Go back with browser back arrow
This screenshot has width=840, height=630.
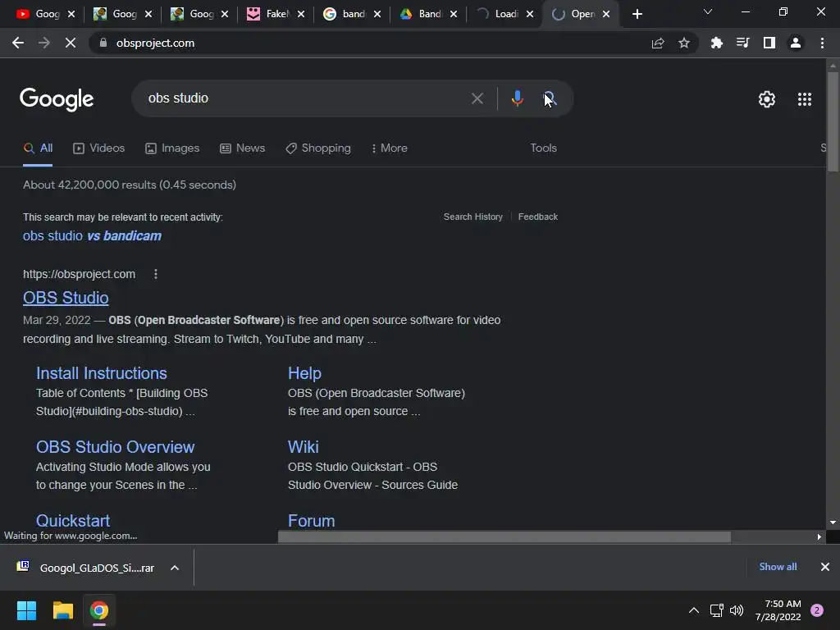tap(18, 43)
